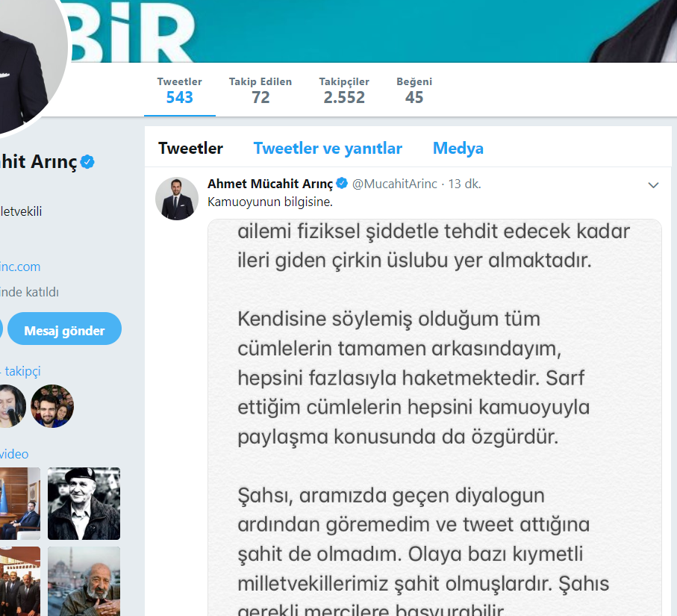677x616 pixels.
Task: Open Tweetler count 543
Action: (x=180, y=90)
